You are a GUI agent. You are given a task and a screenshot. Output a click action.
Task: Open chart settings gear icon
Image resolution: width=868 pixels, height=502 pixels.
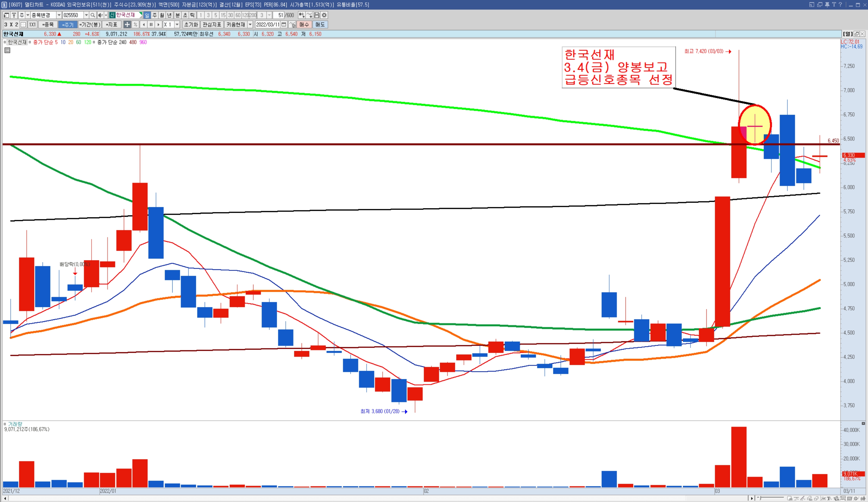coord(324,15)
